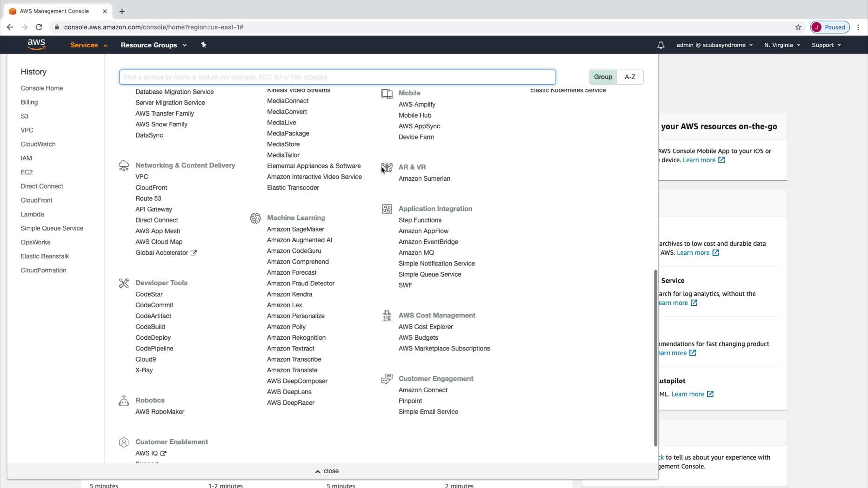
Task: Open API Gateway service
Action: [x=154, y=210]
